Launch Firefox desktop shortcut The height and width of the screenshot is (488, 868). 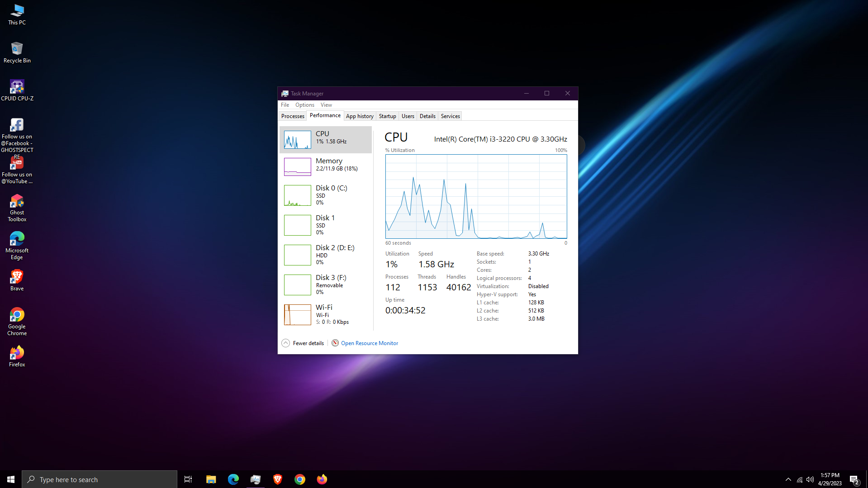pos(17,356)
